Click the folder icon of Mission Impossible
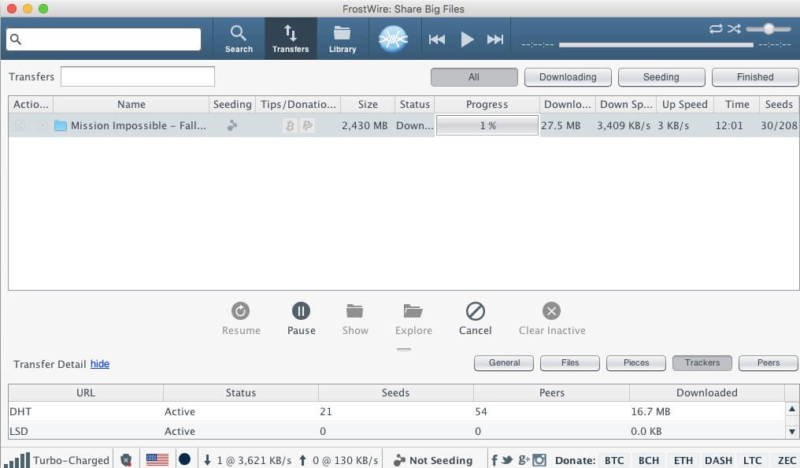This screenshot has width=800, height=468. 60,126
